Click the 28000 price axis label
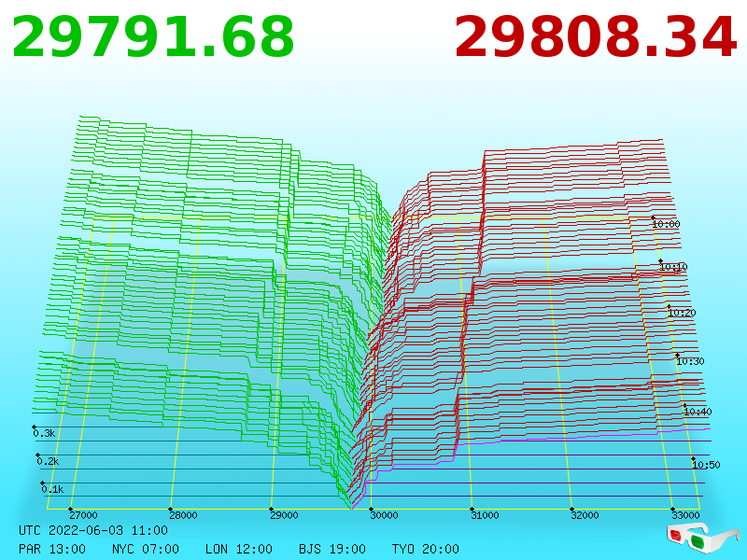The width and height of the screenshot is (747, 560). click(x=183, y=515)
